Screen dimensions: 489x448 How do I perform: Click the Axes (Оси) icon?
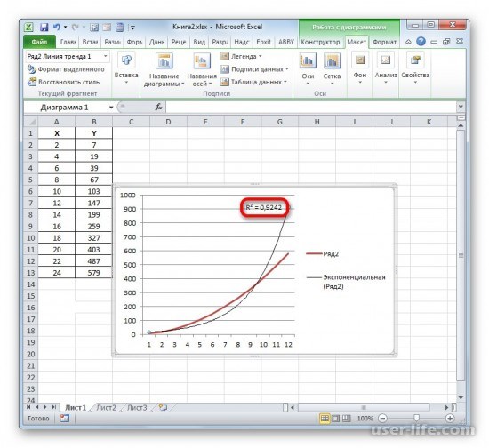[x=308, y=60]
